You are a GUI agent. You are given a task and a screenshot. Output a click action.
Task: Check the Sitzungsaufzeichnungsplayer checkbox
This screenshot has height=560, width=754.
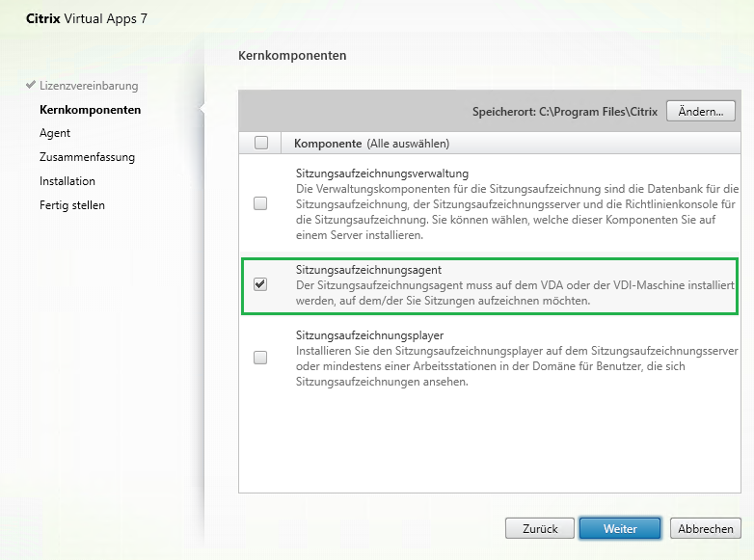click(x=260, y=358)
